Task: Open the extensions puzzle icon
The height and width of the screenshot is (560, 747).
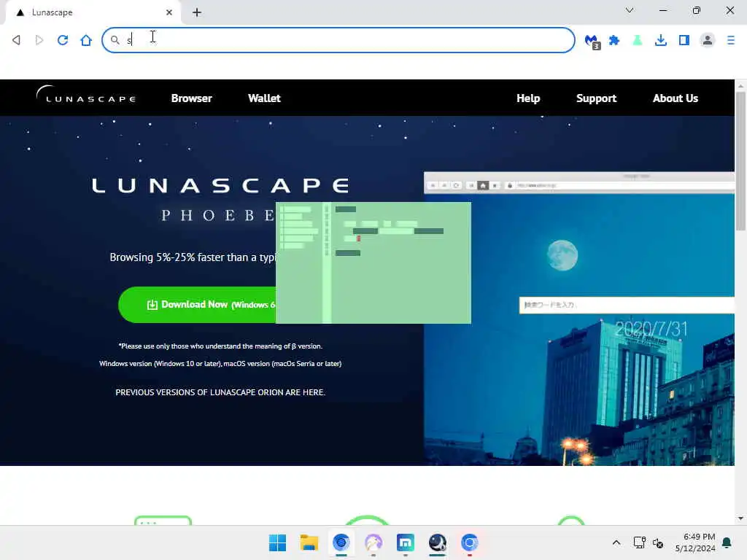Action: [x=614, y=41]
